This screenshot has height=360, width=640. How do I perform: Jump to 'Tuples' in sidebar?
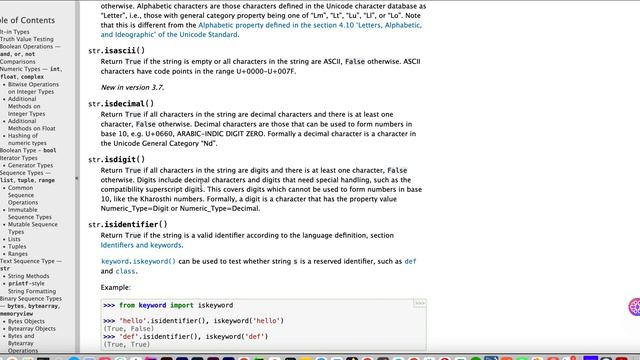tap(17, 246)
